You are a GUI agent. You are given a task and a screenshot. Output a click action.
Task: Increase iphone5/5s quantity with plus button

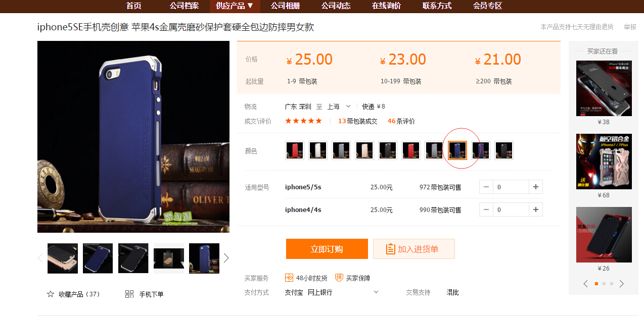pos(536,187)
